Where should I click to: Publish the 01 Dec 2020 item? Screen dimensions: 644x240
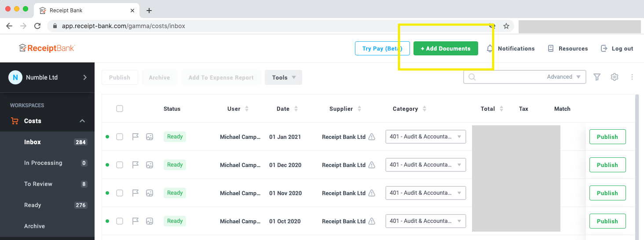[607, 165]
